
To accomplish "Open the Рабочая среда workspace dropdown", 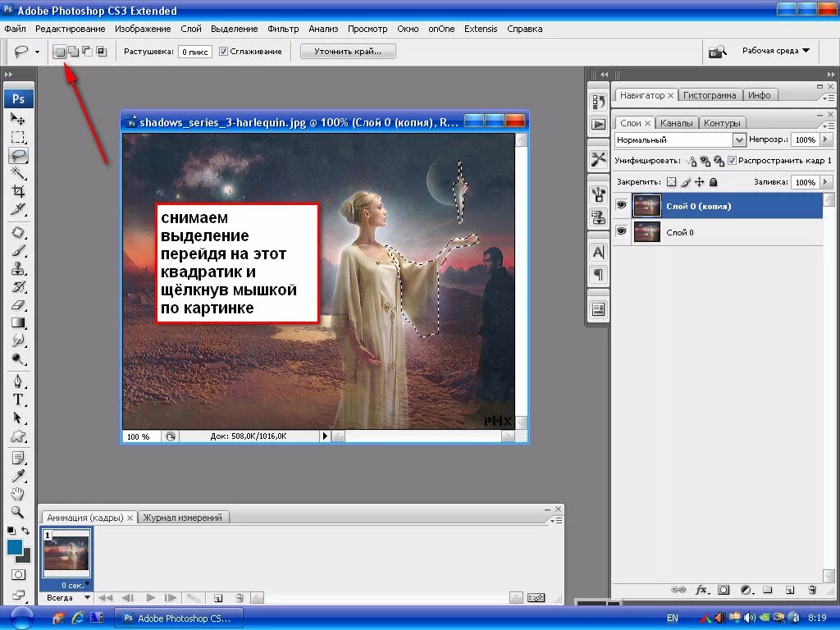I will 776,50.
